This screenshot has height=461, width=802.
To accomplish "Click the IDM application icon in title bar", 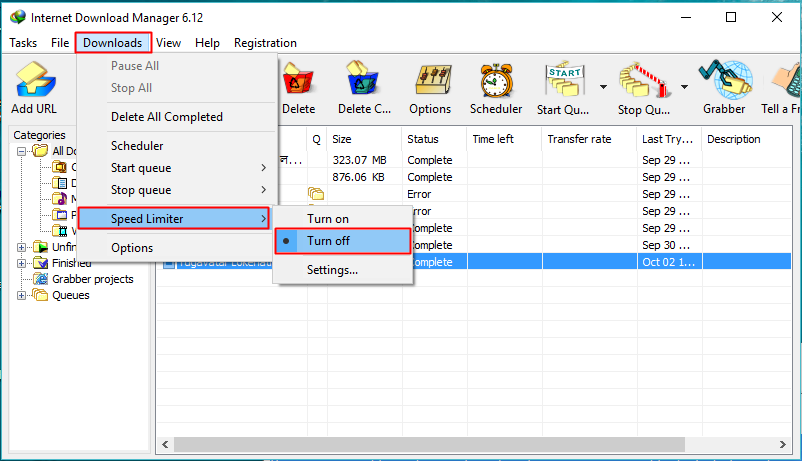I will (18, 17).
